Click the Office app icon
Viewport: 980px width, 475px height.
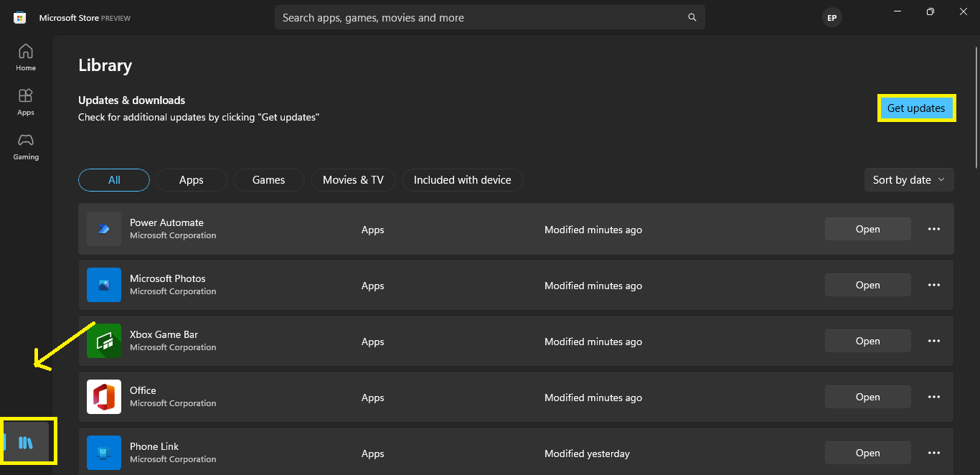point(104,397)
